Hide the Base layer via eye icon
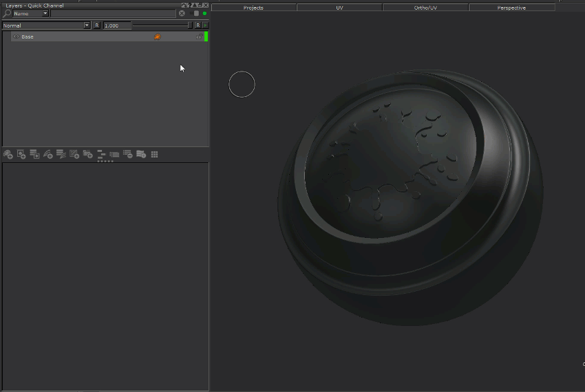This screenshot has width=585, height=392. coord(17,36)
